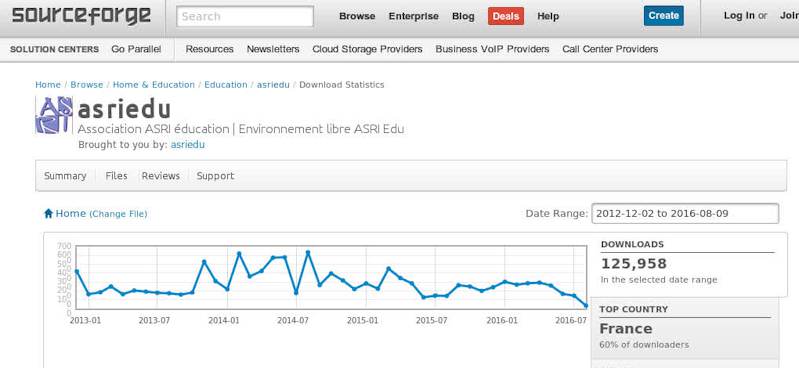Image resolution: width=799 pixels, height=368 pixels.
Task: Select the Home & Education breadcrumb
Action: (x=153, y=85)
